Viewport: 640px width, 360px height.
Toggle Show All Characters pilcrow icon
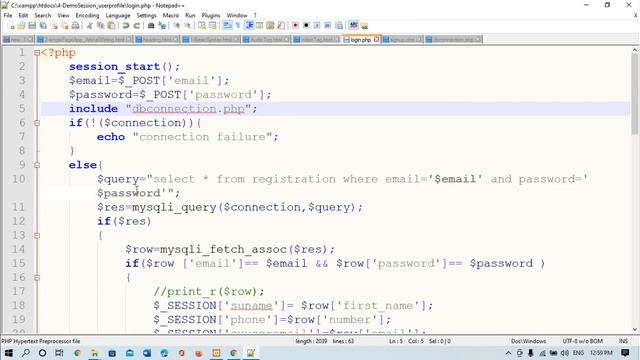point(238,26)
